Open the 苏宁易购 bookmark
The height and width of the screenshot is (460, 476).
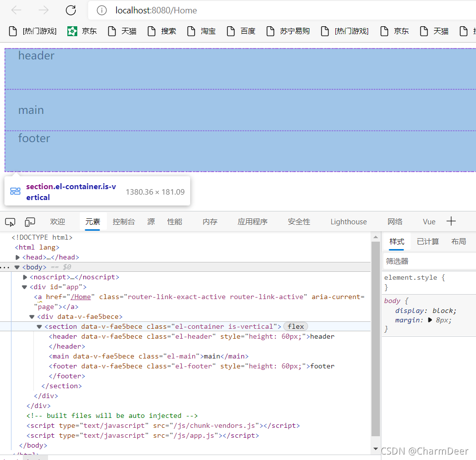[x=288, y=31]
